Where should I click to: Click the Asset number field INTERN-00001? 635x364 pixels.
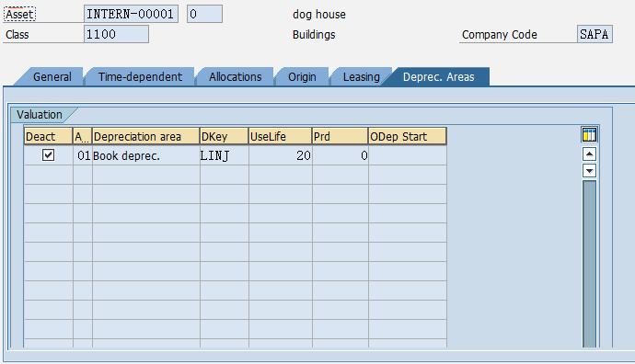point(131,14)
